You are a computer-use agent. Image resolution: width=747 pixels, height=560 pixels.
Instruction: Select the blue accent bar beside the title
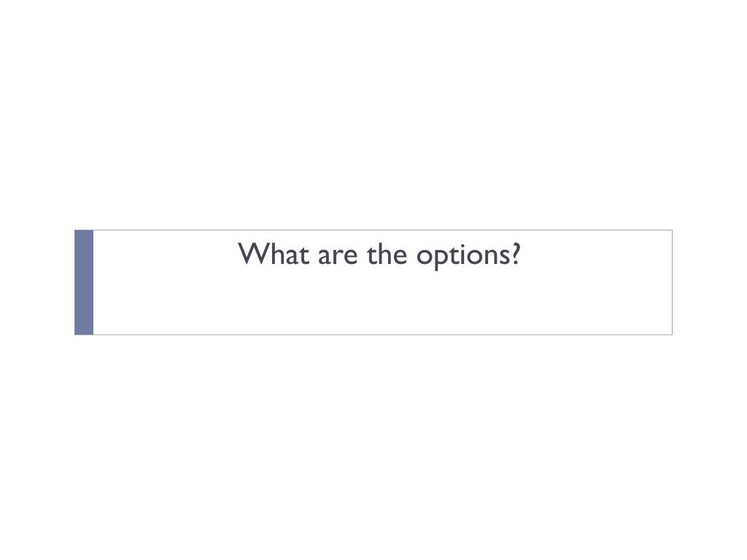(84, 282)
